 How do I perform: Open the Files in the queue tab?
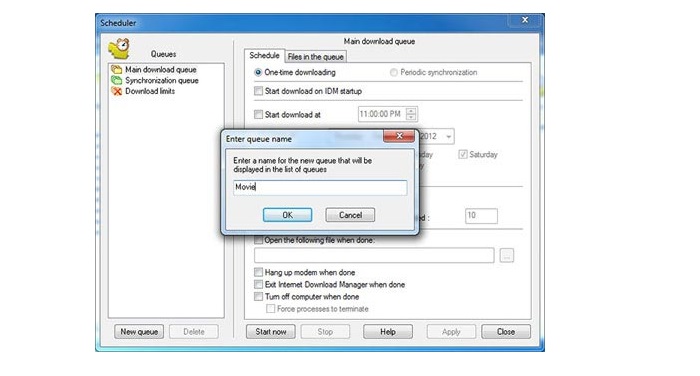point(316,57)
